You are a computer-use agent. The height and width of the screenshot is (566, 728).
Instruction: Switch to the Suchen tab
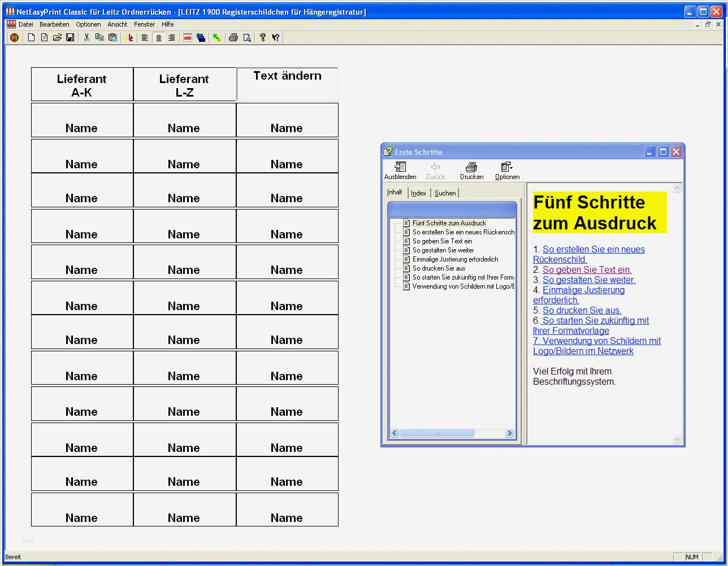pyautogui.click(x=445, y=193)
